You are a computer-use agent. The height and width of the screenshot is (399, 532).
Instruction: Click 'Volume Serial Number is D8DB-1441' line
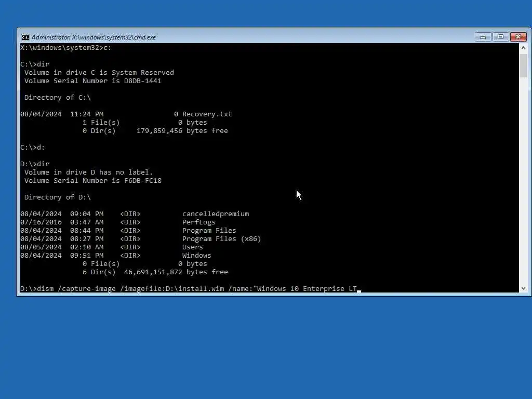point(92,81)
